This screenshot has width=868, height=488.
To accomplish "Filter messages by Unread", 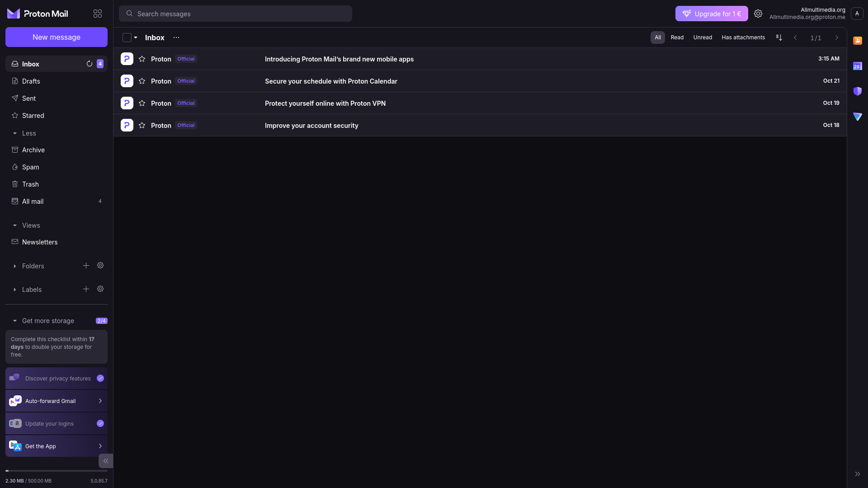I will coord(703,38).
